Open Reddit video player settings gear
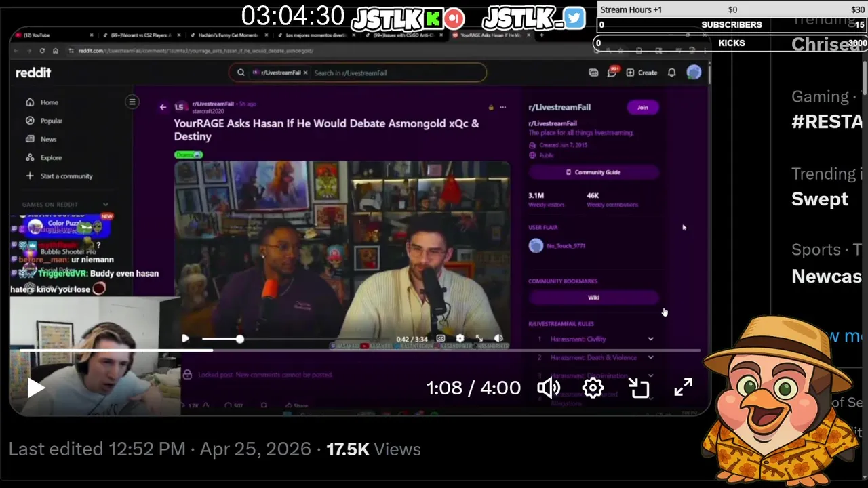 tap(460, 338)
